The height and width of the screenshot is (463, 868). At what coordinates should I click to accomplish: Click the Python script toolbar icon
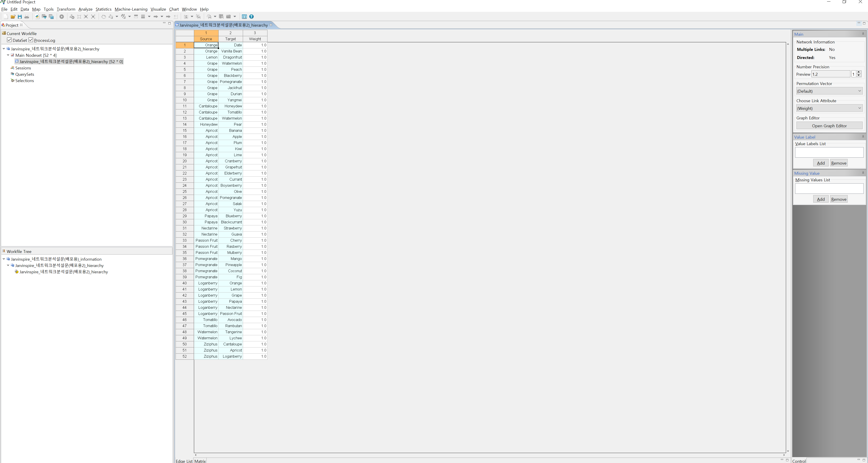(37, 17)
